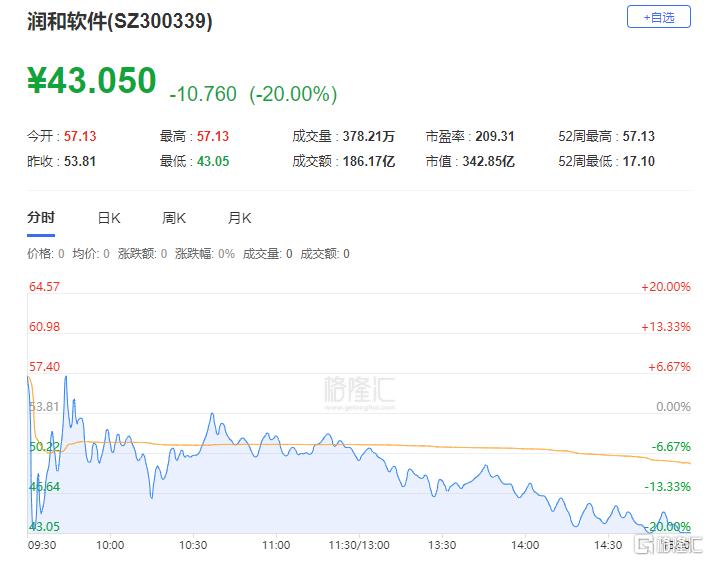Click the 价格: 0 readout

coord(46,254)
